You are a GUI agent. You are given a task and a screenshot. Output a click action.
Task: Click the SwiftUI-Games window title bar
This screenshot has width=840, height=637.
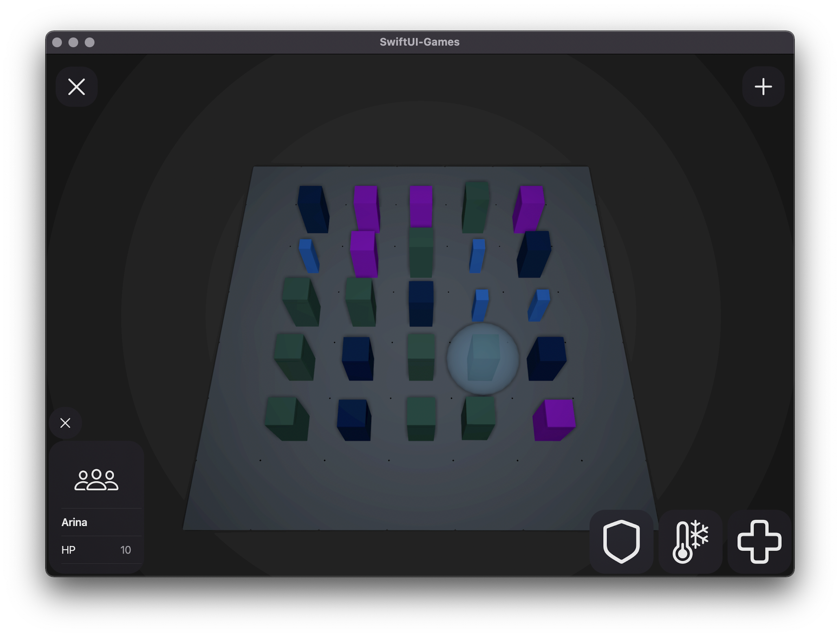coord(420,42)
